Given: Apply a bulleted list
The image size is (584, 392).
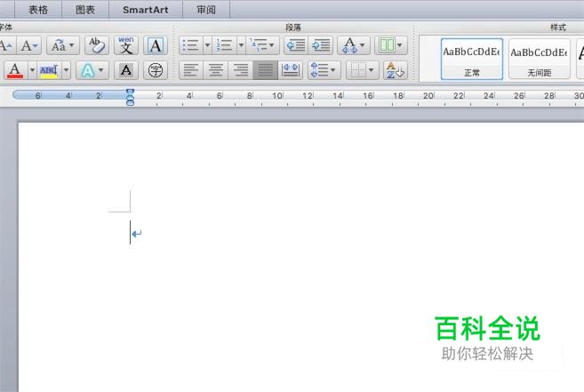Looking at the screenshot, I should pos(191,45).
